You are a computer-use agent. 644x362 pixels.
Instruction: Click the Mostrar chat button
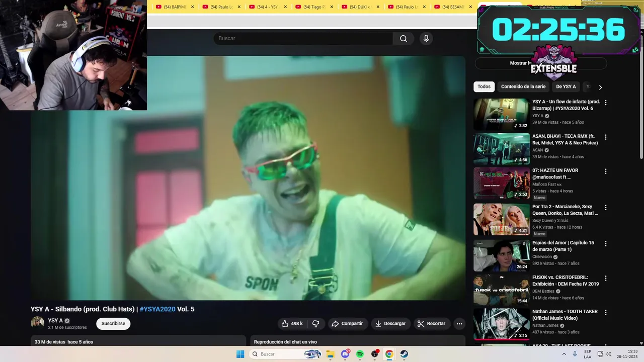coord(541,63)
